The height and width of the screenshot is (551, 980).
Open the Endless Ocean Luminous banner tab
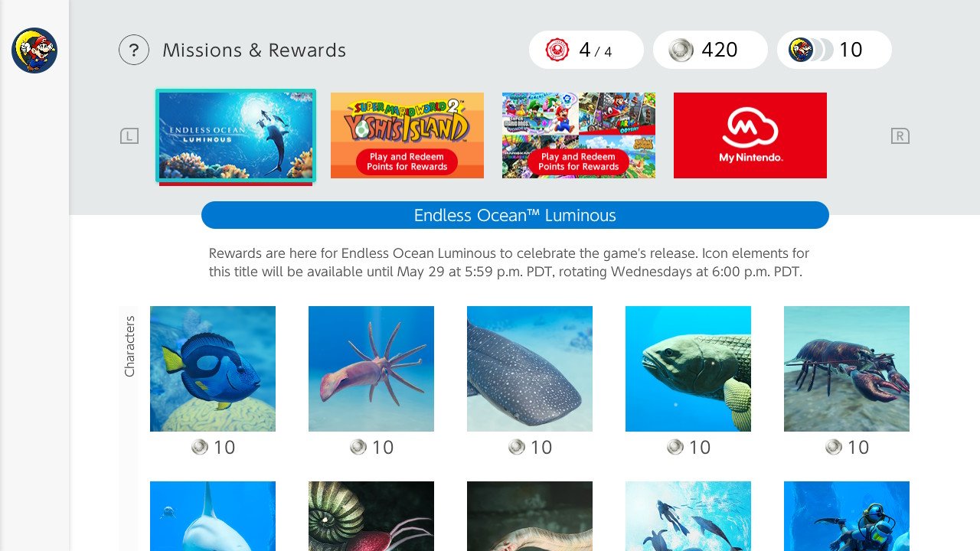[236, 135]
